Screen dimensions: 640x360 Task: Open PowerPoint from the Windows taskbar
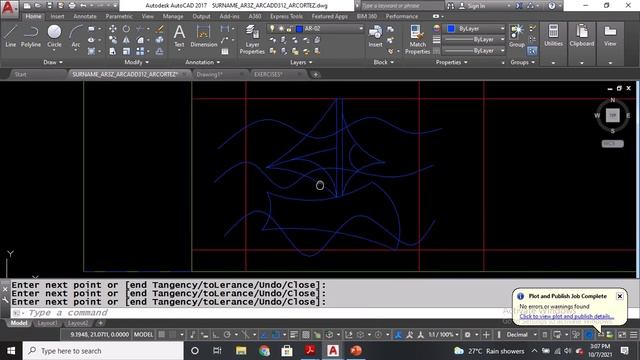pos(356,351)
